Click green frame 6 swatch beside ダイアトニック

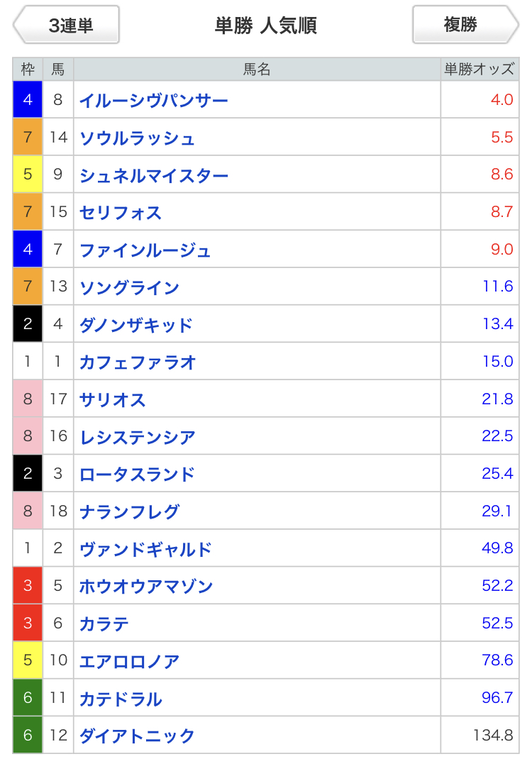pos(28,736)
